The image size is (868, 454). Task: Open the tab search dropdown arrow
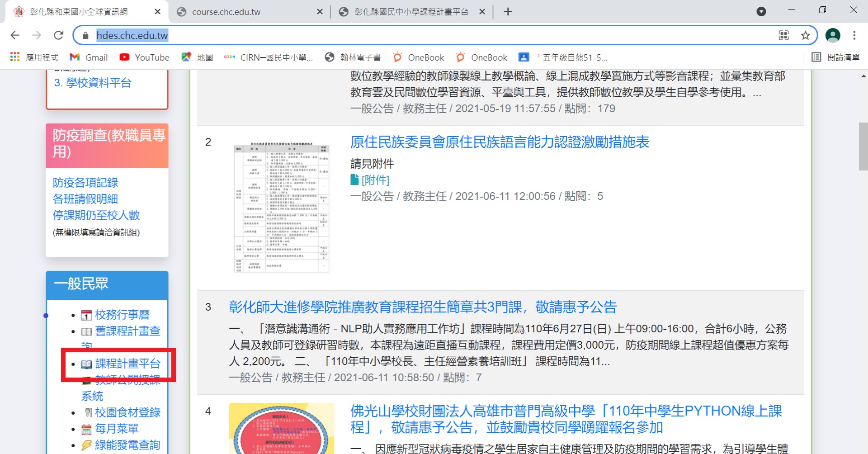[761, 12]
